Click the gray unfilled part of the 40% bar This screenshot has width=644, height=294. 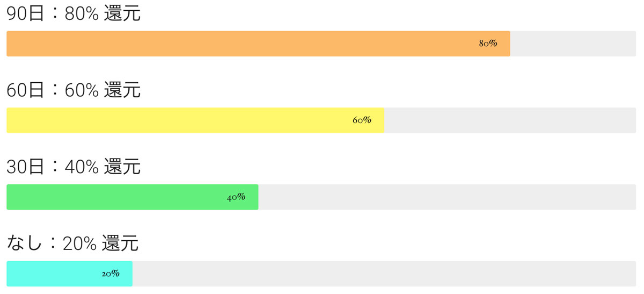[447, 197]
